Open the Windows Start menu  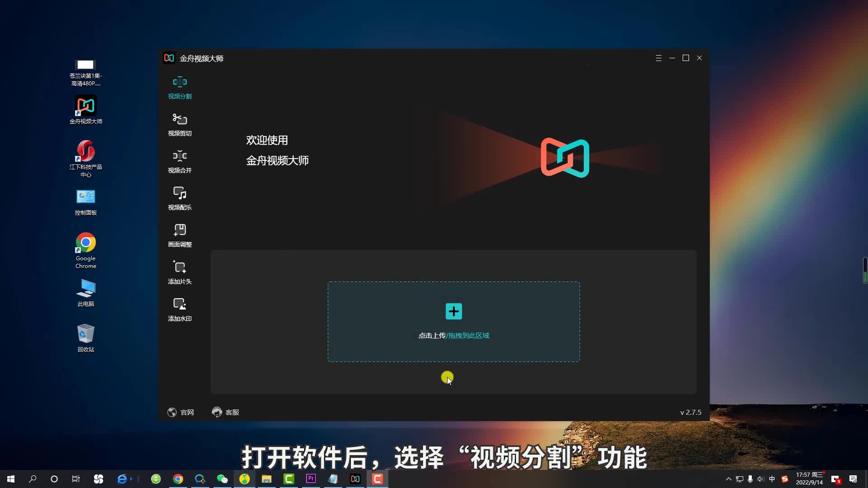(11, 479)
